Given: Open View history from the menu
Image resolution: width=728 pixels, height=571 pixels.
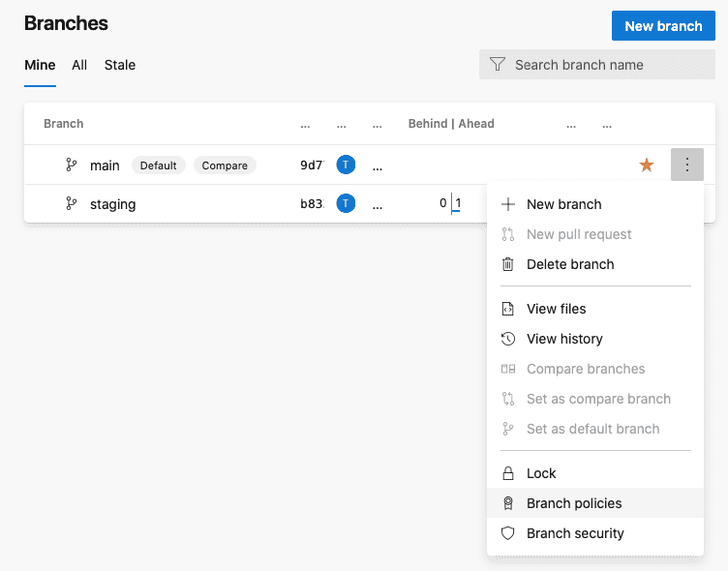Looking at the screenshot, I should pyautogui.click(x=564, y=339).
